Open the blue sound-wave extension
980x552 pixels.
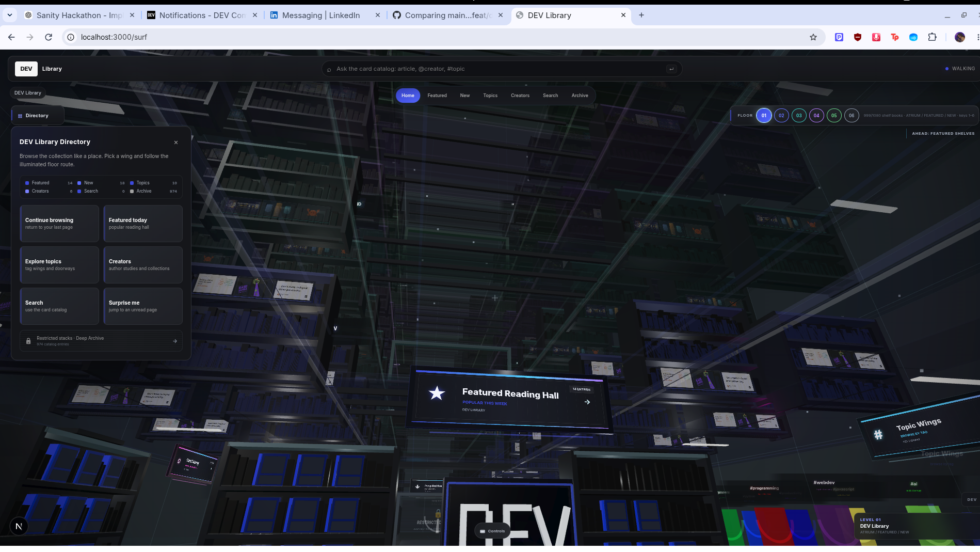(913, 37)
